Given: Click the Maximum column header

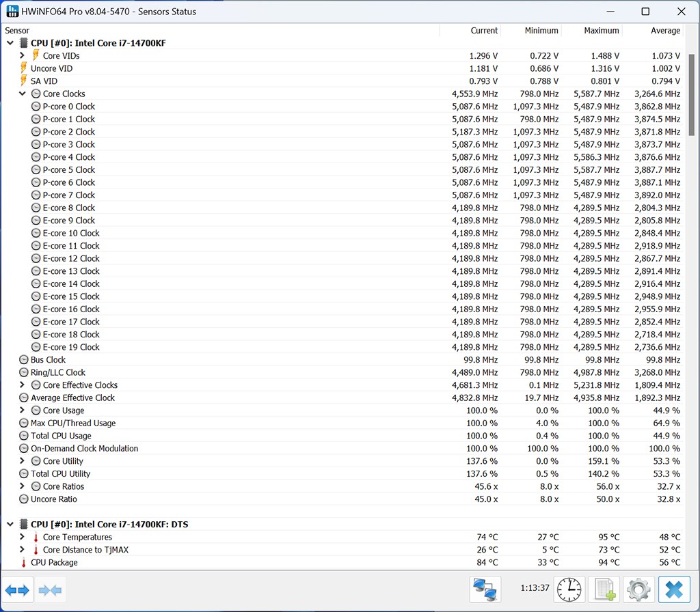Looking at the screenshot, I should click(592, 30).
